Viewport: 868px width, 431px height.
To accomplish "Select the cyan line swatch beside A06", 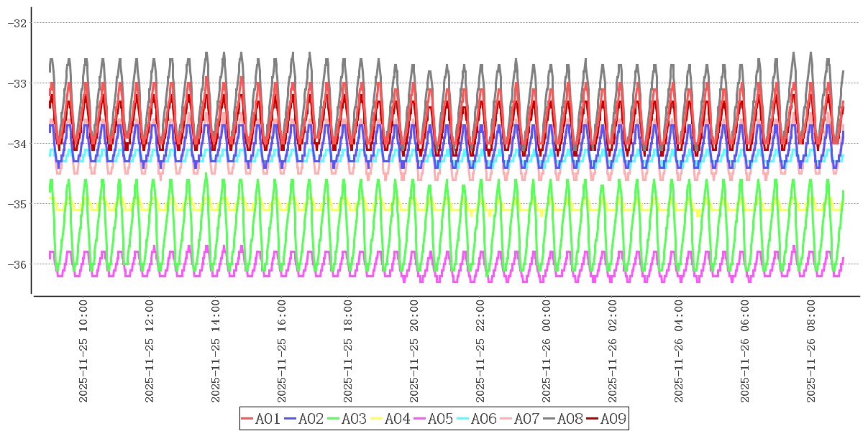I will (463, 419).
